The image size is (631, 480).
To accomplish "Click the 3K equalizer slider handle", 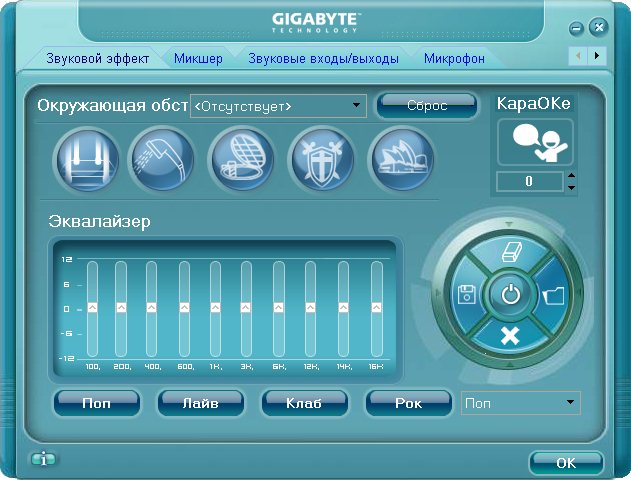I will pos(245,308).
